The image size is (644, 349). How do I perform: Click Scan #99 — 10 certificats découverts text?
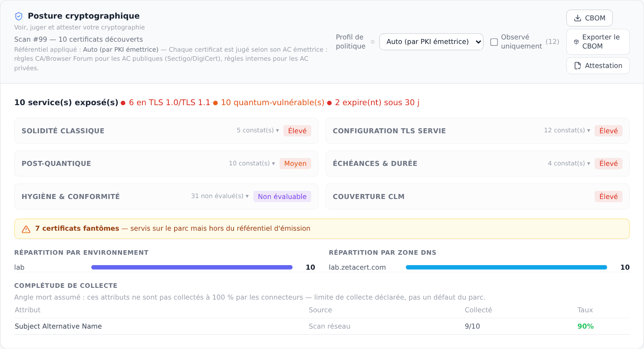(78, 39)
